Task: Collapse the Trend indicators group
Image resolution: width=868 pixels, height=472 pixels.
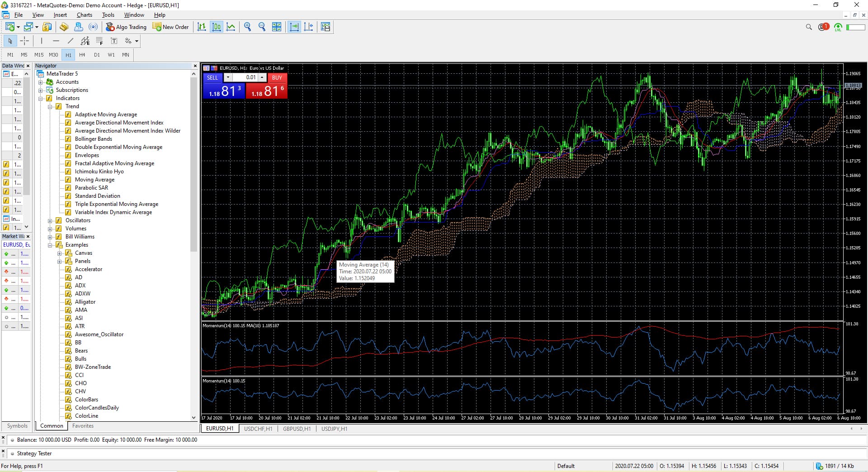Action: (x=50, y=106)
